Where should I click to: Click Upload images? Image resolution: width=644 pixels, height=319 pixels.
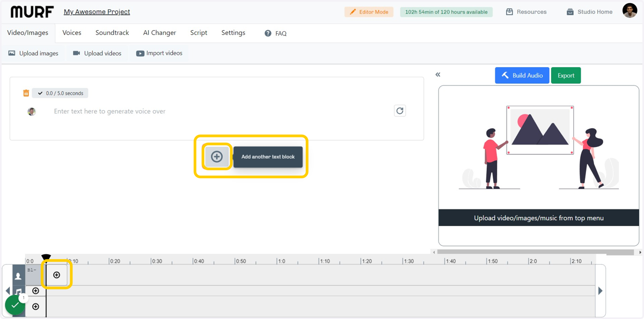(x=33, y=53)
